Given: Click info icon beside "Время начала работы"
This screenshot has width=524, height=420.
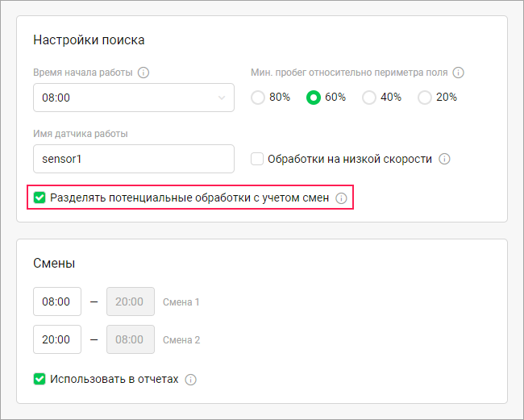Looking at the screenshot, I should [143, 73].
